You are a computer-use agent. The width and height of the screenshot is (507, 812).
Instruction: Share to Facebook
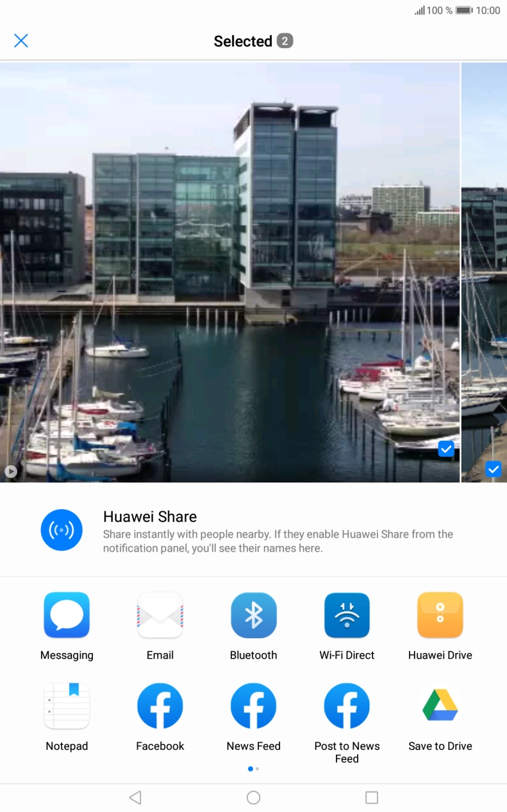(160, 706)
